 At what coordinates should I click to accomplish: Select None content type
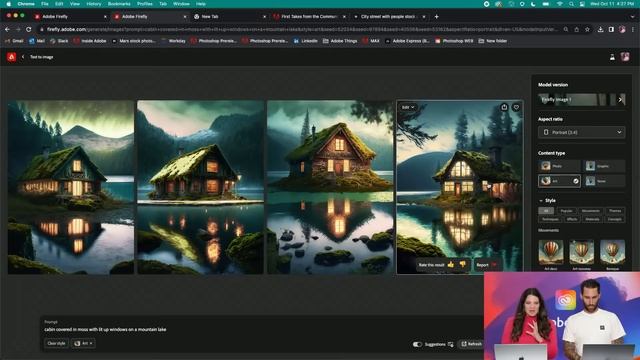point(604,181)
